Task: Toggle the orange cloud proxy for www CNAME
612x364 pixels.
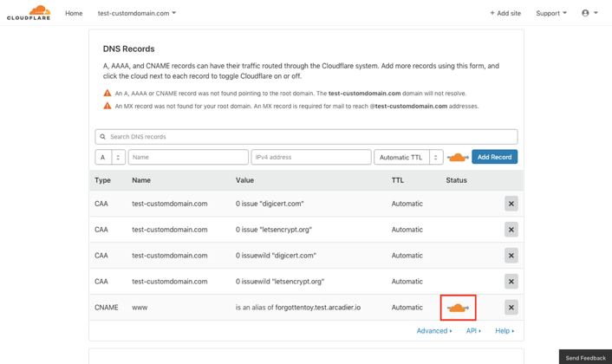Action: 458,309
